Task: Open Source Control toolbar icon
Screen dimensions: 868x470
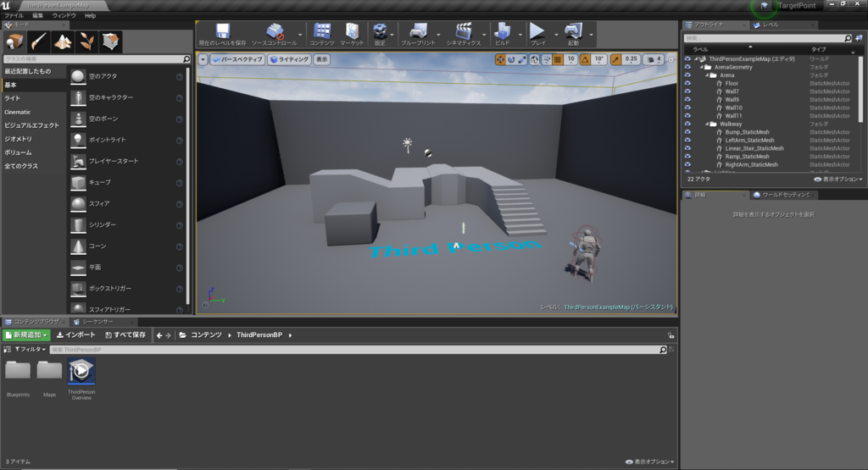Action: (275, 30)
